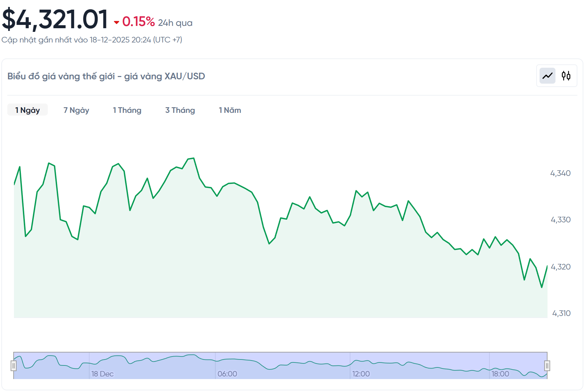Click the 06:00 marker in navigator
This screenshot has width=585, height=392.
[227, 374]
